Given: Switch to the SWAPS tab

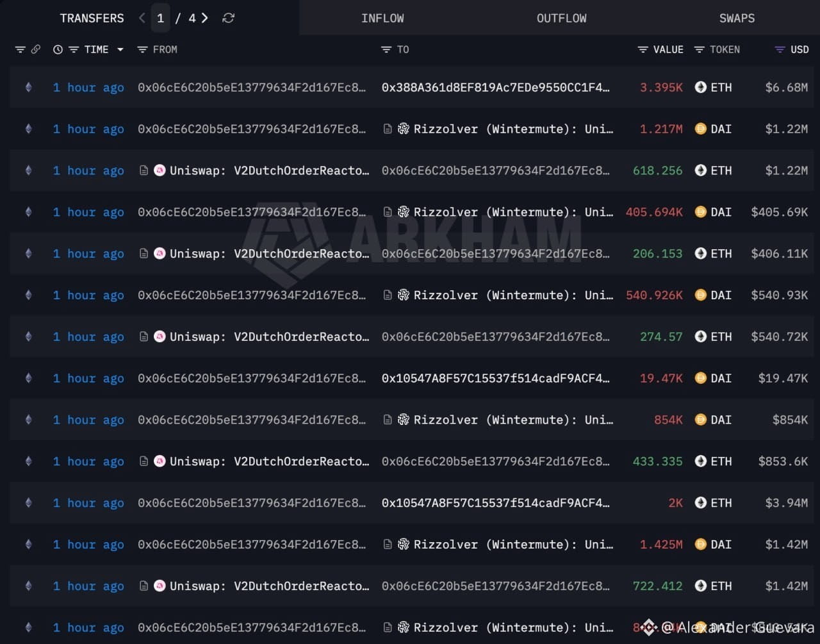Looking at the screenshot, I should click(x=737, y=18).
